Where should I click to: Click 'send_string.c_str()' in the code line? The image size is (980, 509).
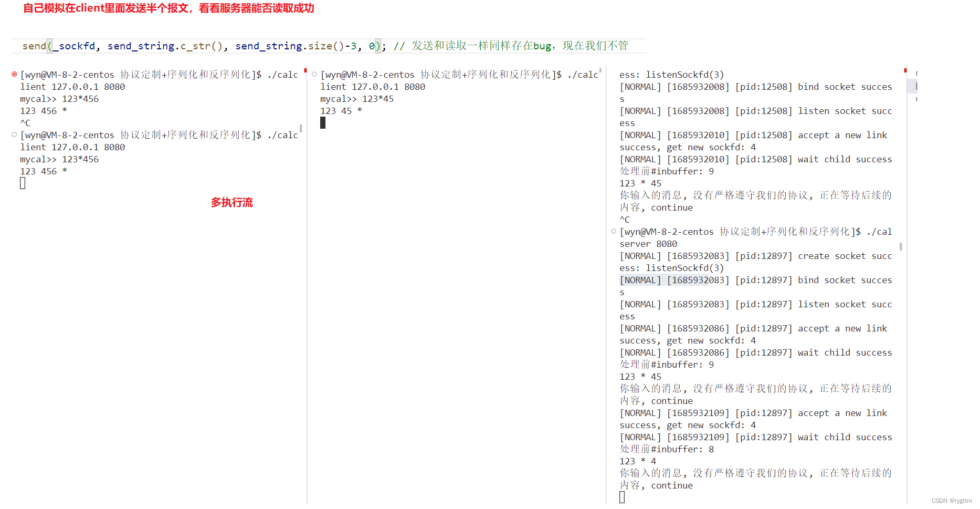coord(165,46)
